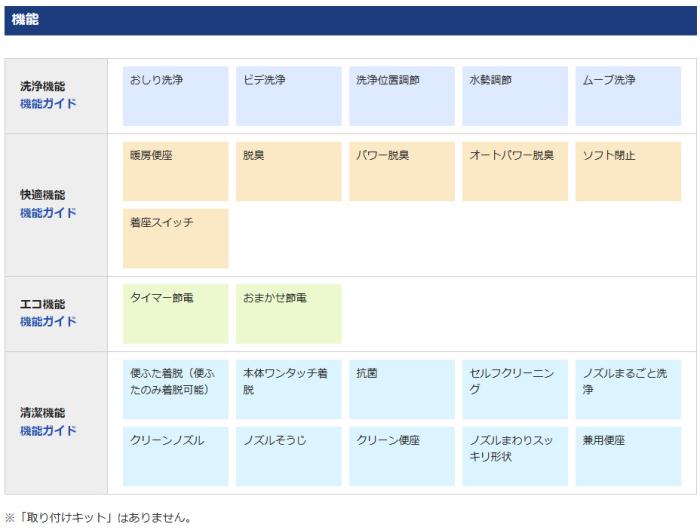Select the オートパワー脱臭 cell
This screenshot has height=530, width=700.
pos(515,171)
